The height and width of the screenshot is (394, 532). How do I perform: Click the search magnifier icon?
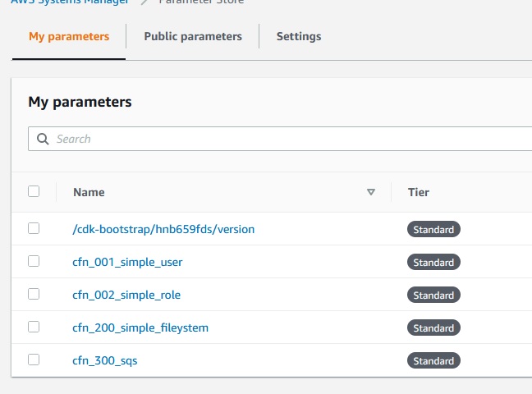(44, 139)
